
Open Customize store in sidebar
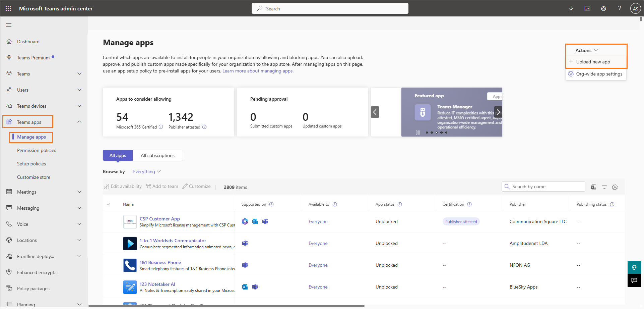click(x=34, y=177)
